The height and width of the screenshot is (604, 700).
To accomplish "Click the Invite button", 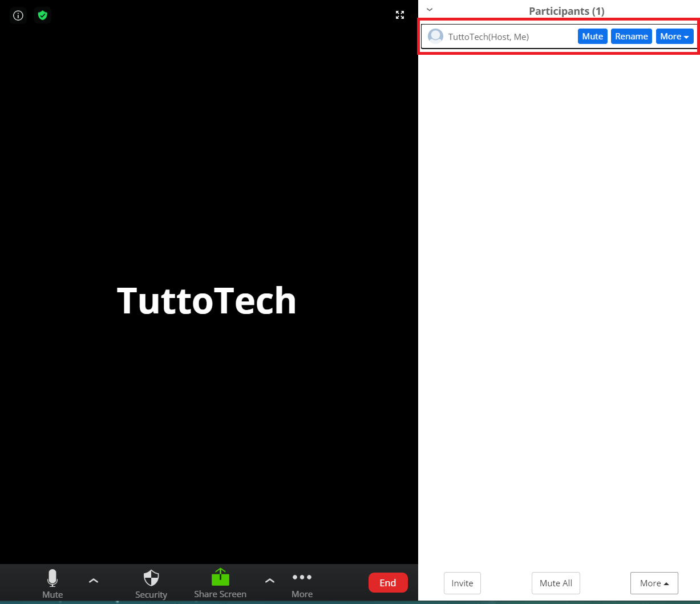I will point(462,583).
